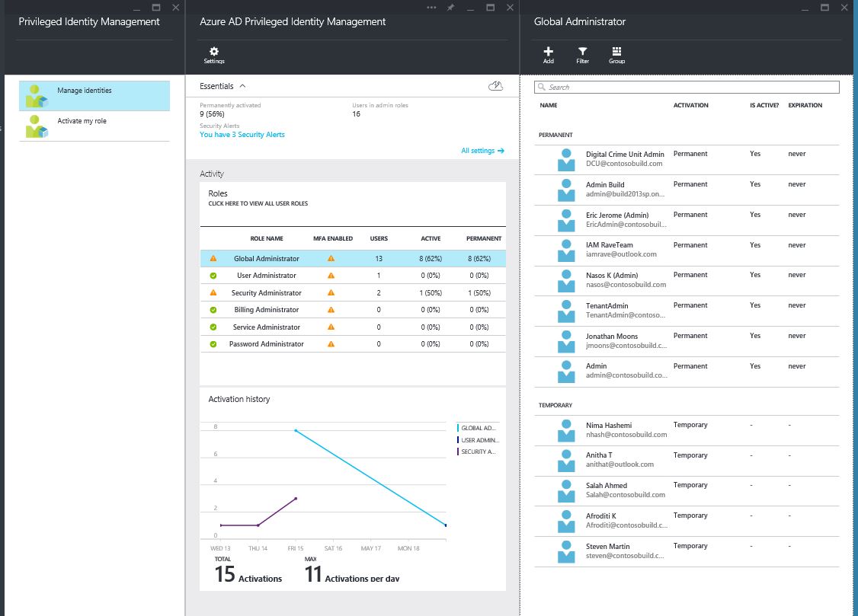Open Admin Build user entry
Screen dimensions: 858x616
[x=687, y=190]
